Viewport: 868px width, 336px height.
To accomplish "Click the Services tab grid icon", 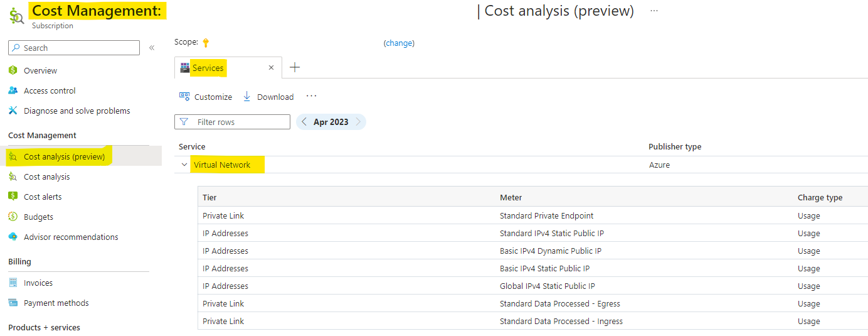I will [x=185, y=68].
